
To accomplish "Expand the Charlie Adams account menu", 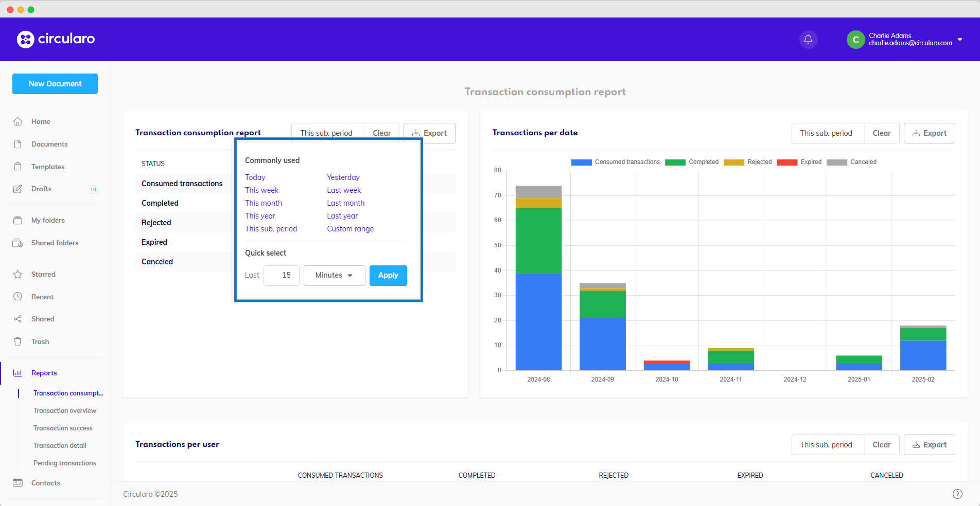I will click(x=959, y=40).
